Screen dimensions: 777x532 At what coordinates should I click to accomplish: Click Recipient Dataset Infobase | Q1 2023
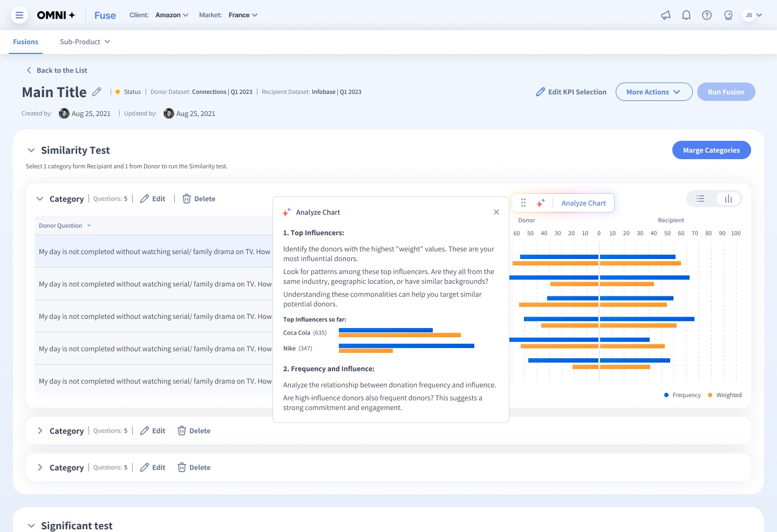311,92
